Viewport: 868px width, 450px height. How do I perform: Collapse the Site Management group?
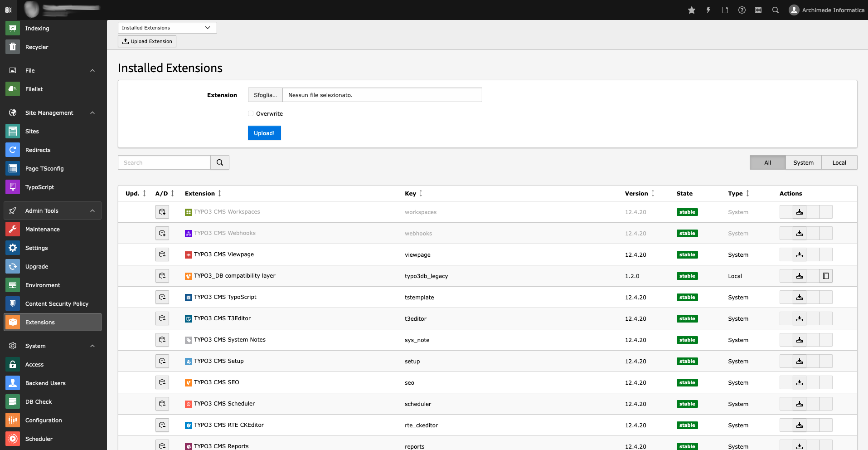click(x=53, y=112)
